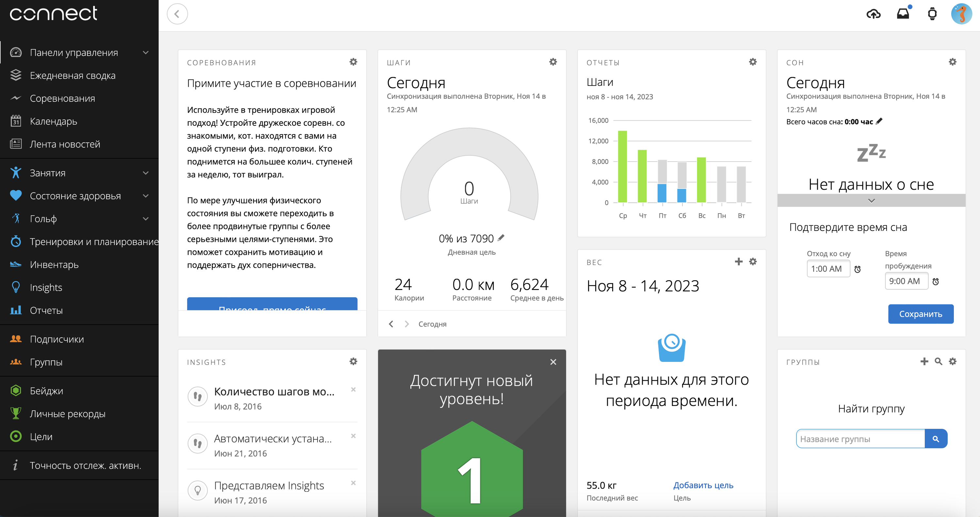
Task: Open Календарь in the sidebar
Action: coord(53,121)
